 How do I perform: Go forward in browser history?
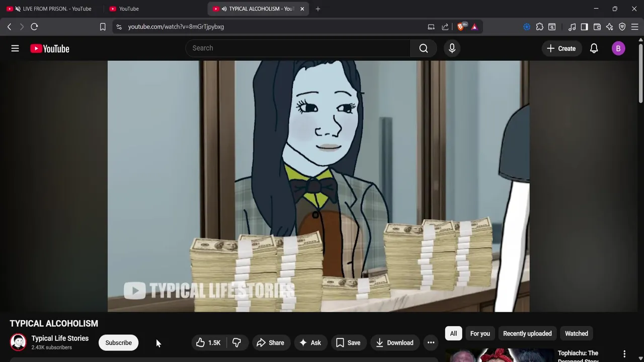point(22,27)
